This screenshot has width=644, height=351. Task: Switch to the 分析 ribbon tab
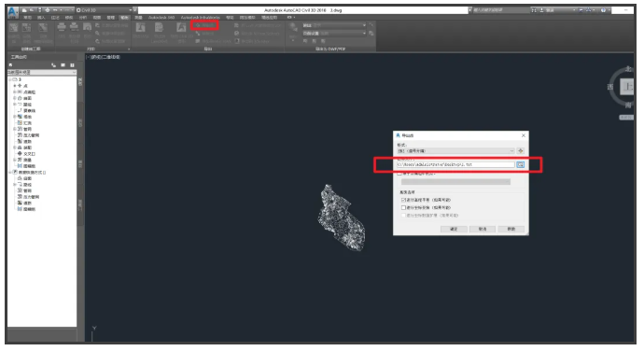[82, 18]
